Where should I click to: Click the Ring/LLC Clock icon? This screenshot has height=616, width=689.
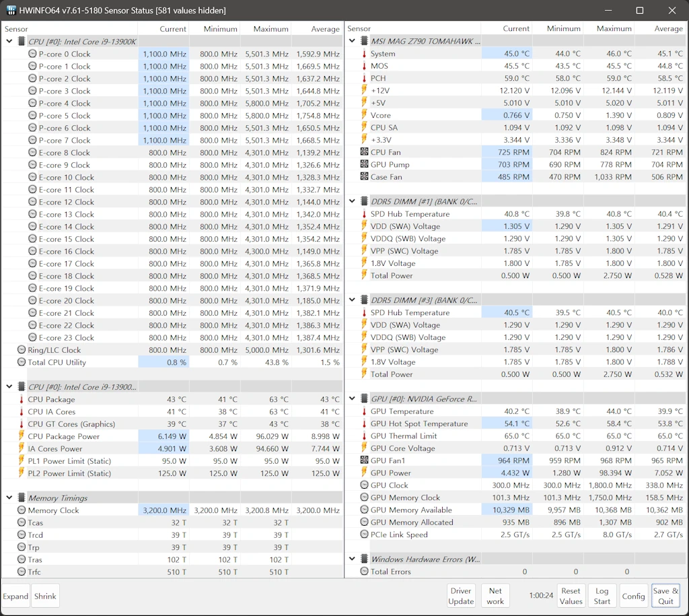(x=22, y=350)
